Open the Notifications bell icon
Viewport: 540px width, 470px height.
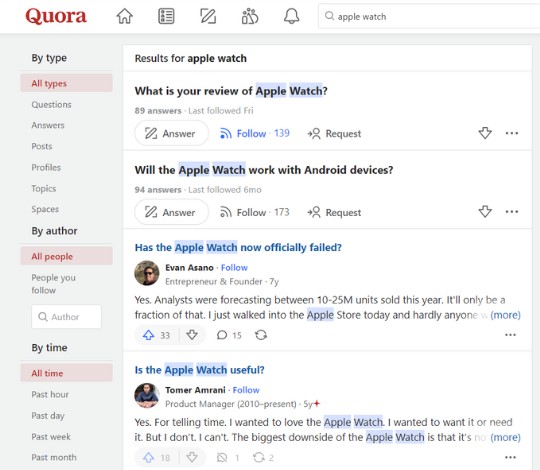pos(291,16)
